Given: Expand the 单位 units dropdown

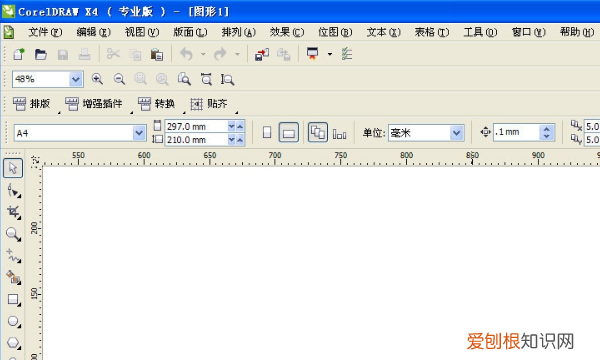Looking at the screenshot, I should coord(456,133).
